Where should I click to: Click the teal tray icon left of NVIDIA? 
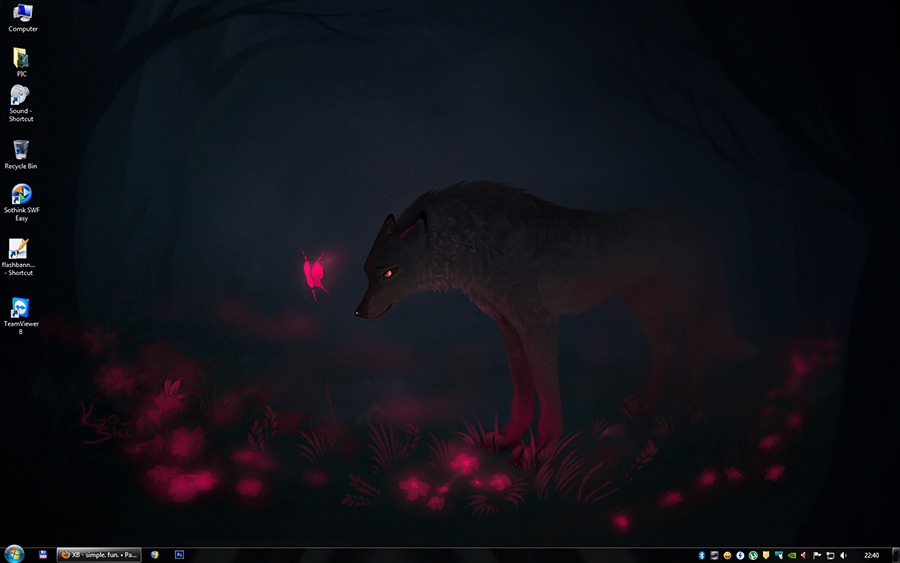(x=779, y=555)
